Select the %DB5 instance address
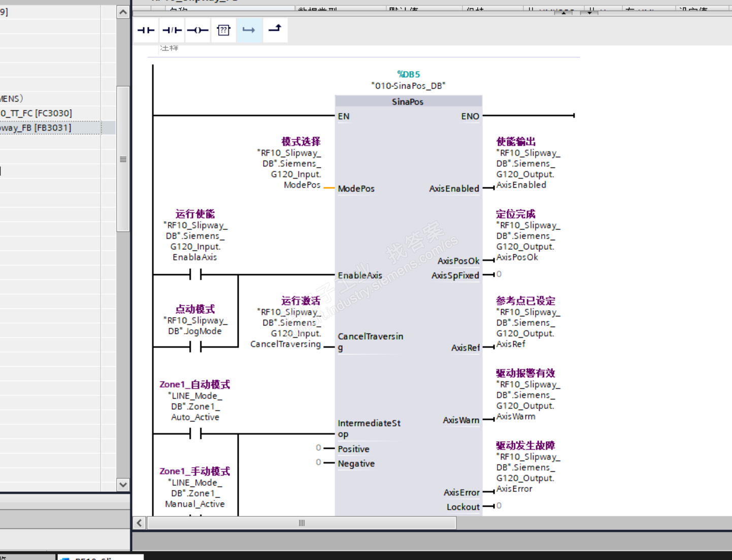 pyautogui.click(x=409, y=74)
